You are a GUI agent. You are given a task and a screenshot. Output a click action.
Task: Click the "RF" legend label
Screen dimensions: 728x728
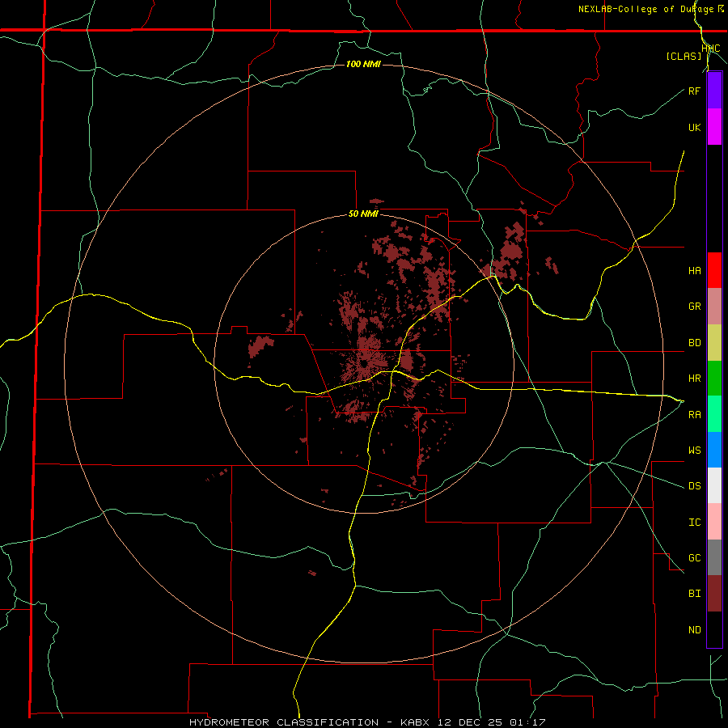point(694,91)
